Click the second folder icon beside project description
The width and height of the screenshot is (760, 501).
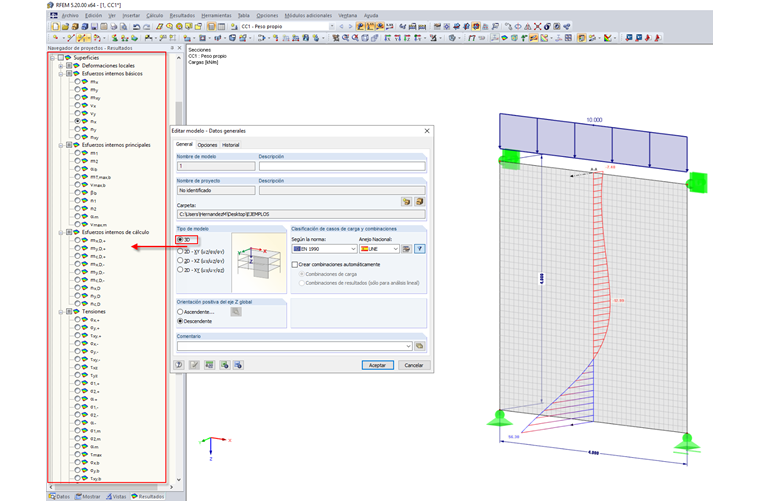click(x=420, y=202)
